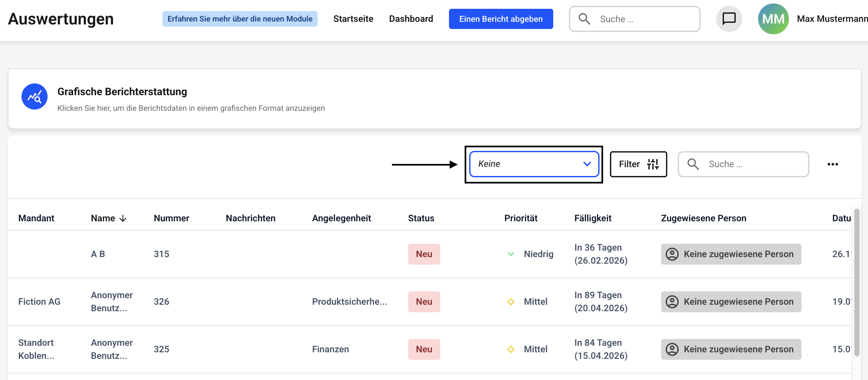This screenshot has width=868, height=380.
Task: Sort by the Status column header
Action: tap(421, 218)
